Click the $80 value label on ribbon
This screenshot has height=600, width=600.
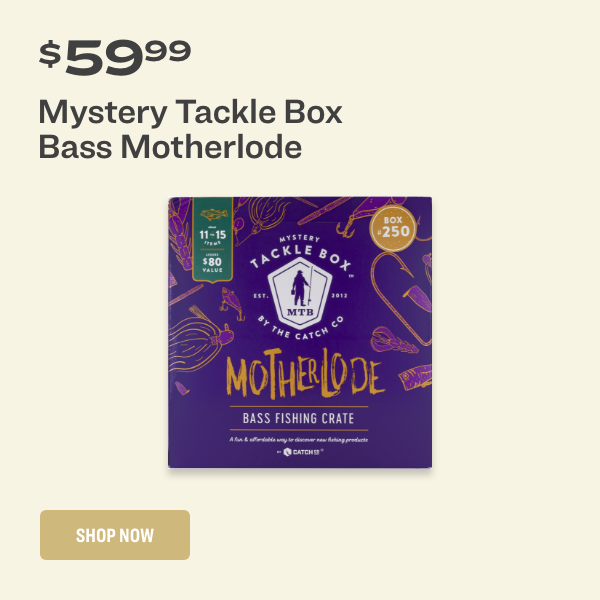(212, 263)
